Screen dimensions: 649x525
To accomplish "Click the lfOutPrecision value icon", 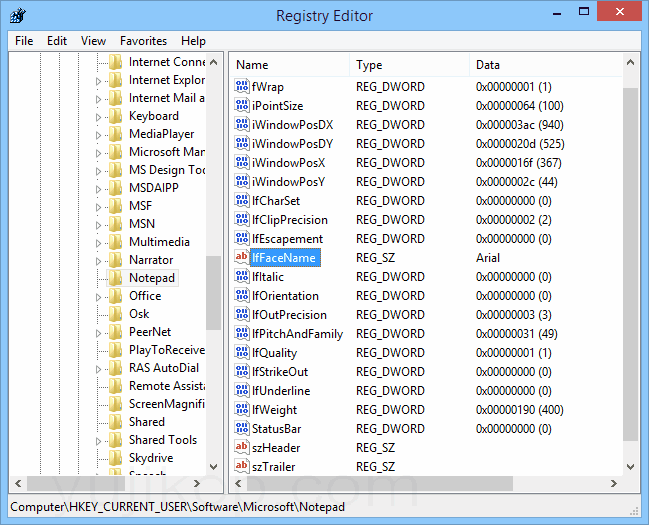I will (242, 315).
